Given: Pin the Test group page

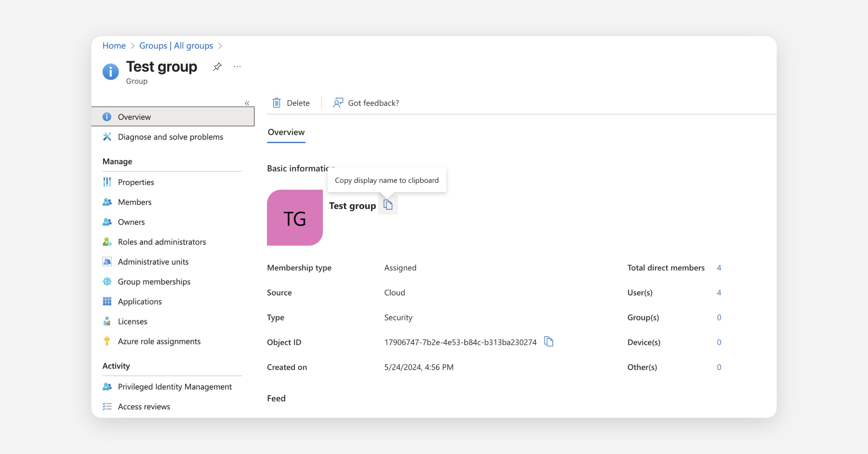Looking at the screenshot, I should (x=217, y=67).
